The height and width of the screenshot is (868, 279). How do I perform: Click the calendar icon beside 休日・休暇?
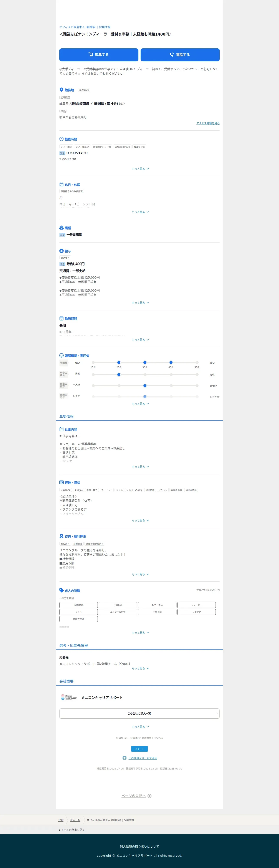pyautogui.click(x=61, y=184)
